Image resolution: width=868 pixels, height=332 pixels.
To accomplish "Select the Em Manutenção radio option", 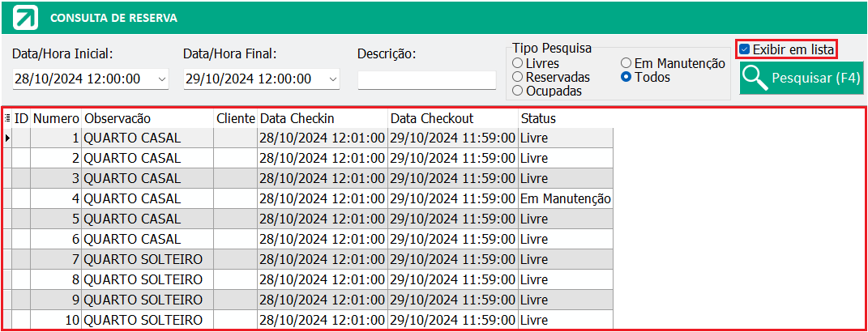I will (x=626, y=63).
